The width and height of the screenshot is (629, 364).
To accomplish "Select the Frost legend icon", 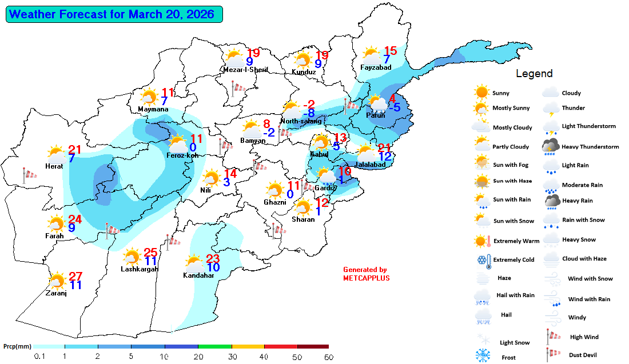I will (x=483, y=356).
